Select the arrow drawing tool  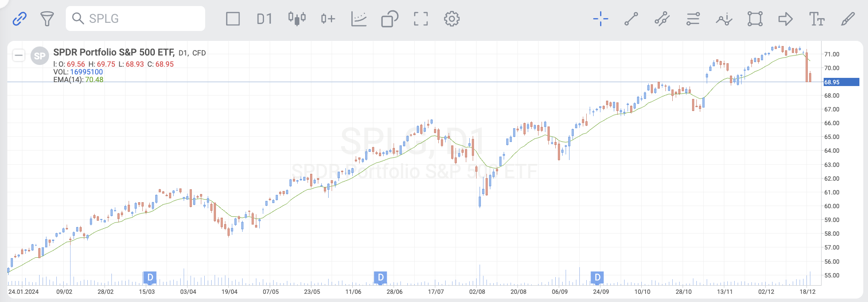(x=786, y=18)
